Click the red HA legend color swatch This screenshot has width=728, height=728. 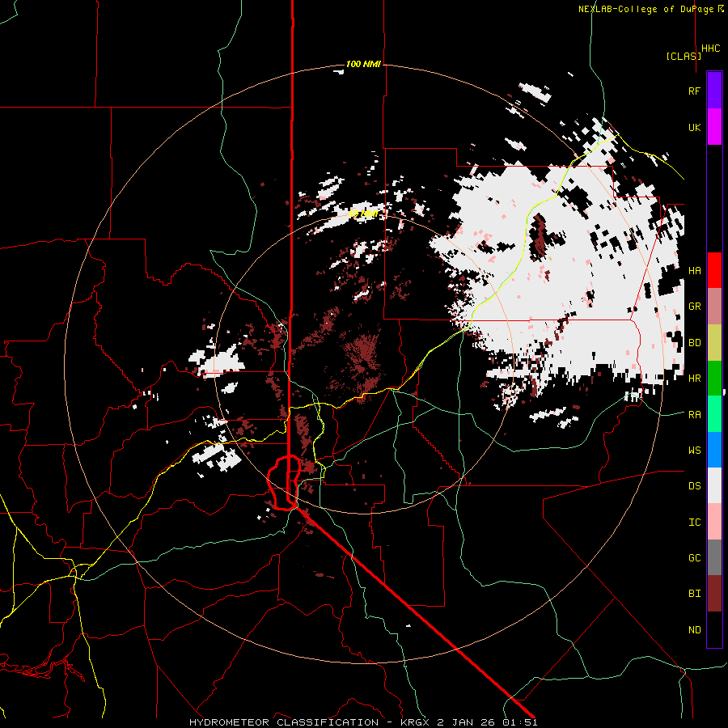click(x=714, y=270)
